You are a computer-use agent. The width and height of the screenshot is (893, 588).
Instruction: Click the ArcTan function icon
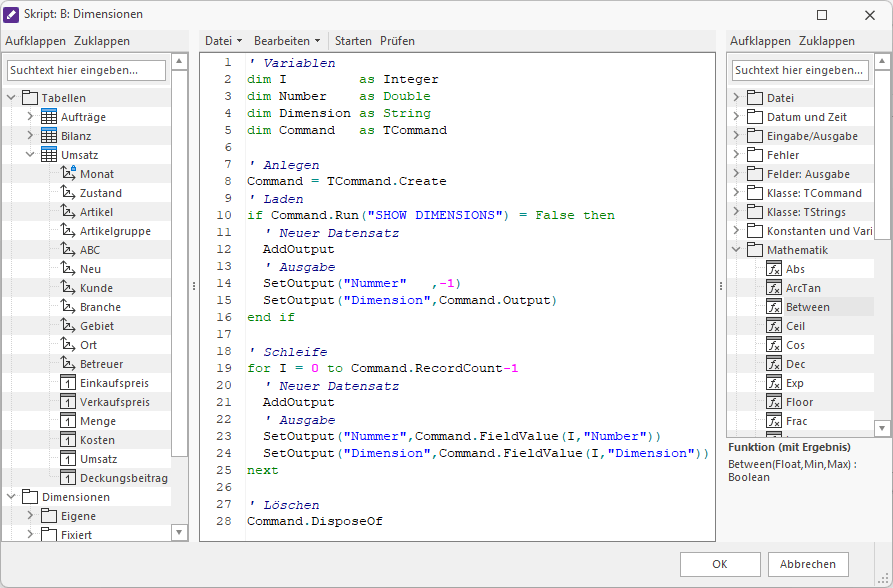tap(774, 288)
